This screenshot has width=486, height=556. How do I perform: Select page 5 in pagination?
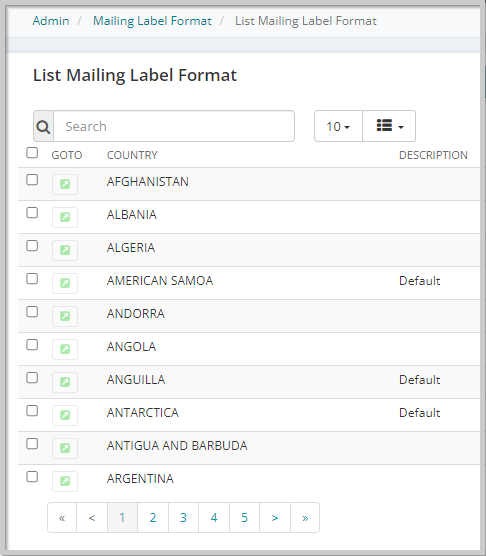244,518
